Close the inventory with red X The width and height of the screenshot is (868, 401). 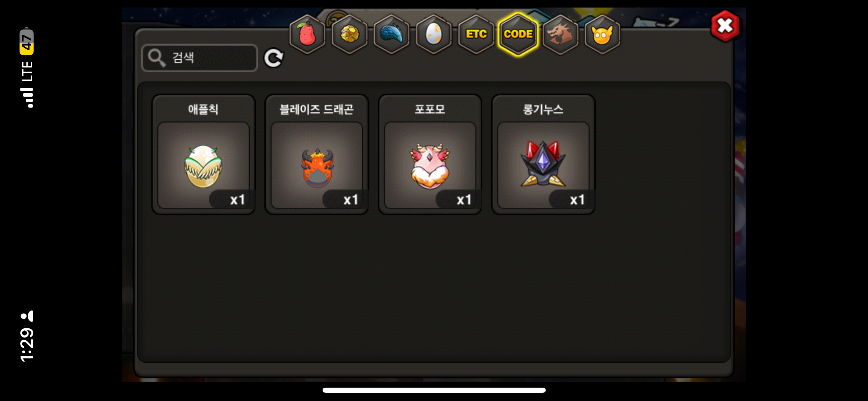[725, 26]
